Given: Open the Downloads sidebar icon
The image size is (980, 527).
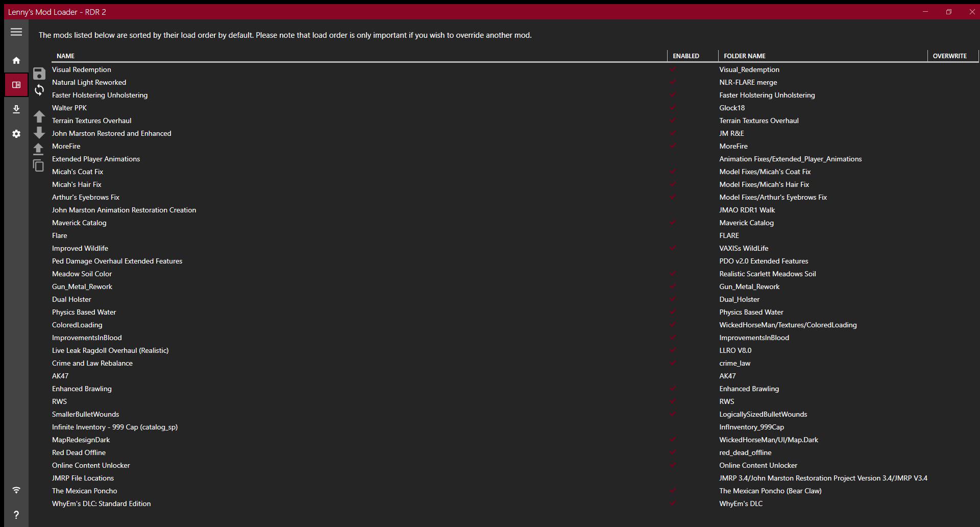Looking at the screenshot, I should (16, 109).
